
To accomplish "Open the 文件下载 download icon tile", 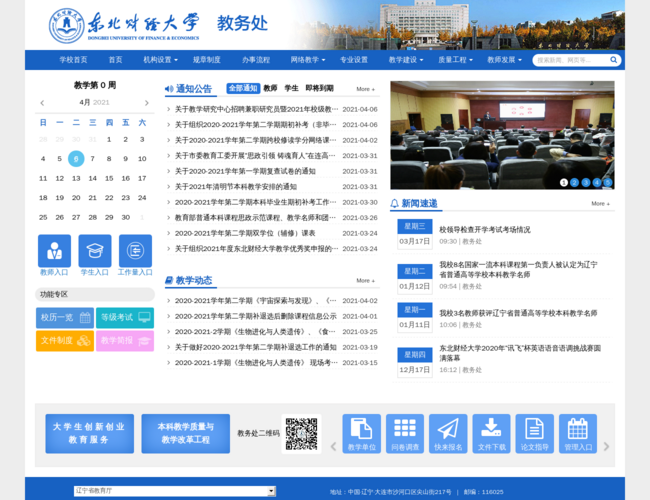I will click(491, 433).
